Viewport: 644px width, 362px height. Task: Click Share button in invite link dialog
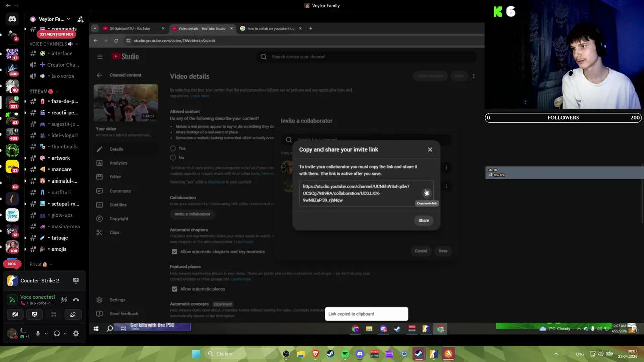click(424, 220)
